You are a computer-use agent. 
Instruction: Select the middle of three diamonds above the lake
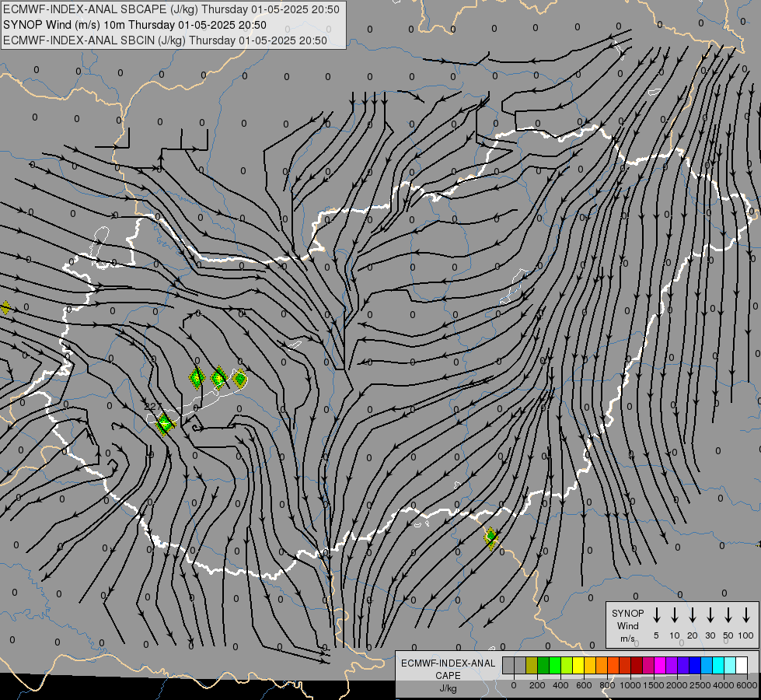pyautogui.click(x=219, y=377)
